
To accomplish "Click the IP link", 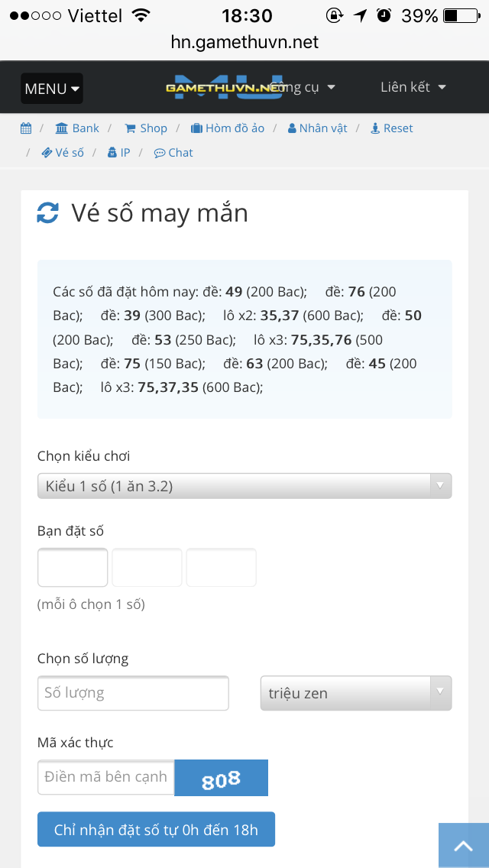I will 118,153.
